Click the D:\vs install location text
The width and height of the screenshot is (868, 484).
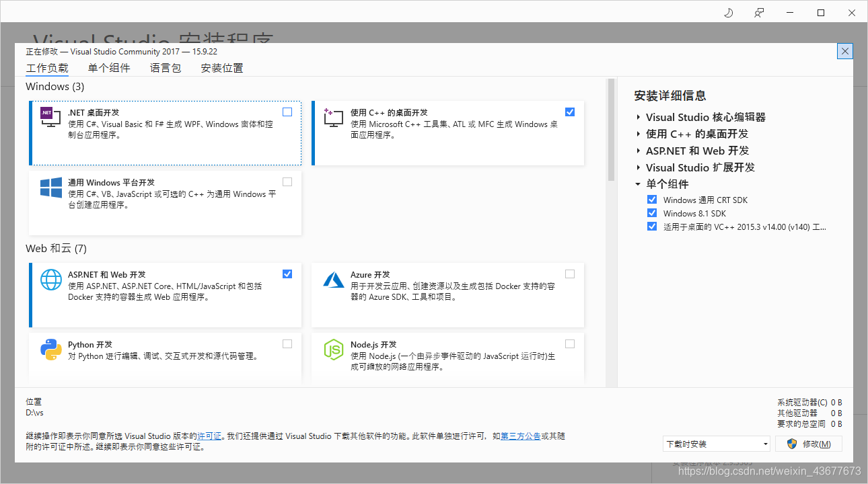(34, 413)
